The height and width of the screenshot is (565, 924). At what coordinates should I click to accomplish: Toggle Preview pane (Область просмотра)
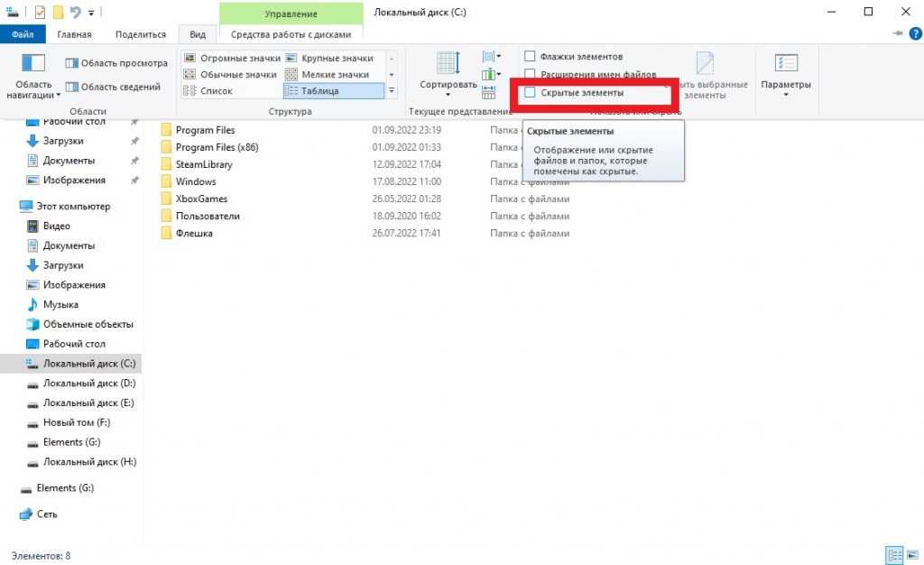click(x=116, y=63)
